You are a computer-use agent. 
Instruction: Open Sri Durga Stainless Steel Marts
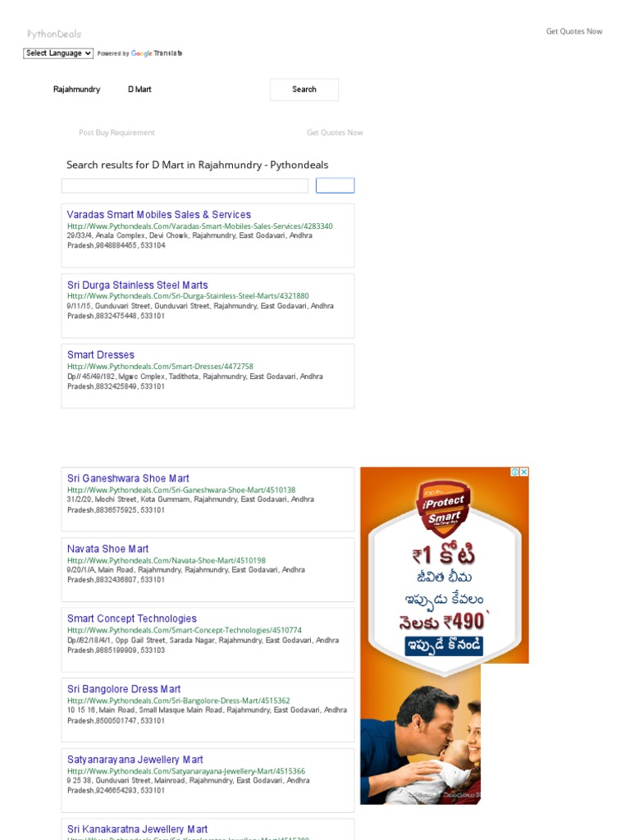pyautogui.click(x=138, y=285)
